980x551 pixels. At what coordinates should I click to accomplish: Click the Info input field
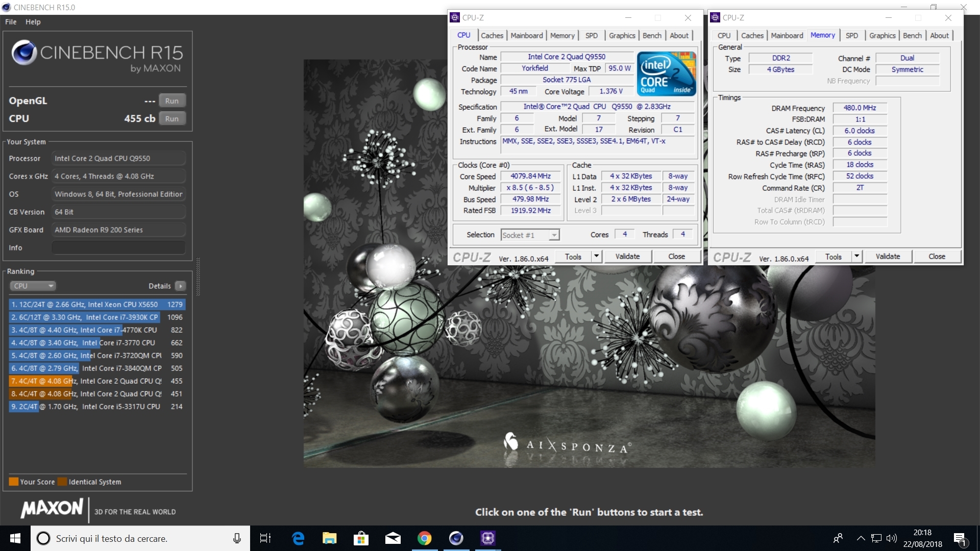118,247
